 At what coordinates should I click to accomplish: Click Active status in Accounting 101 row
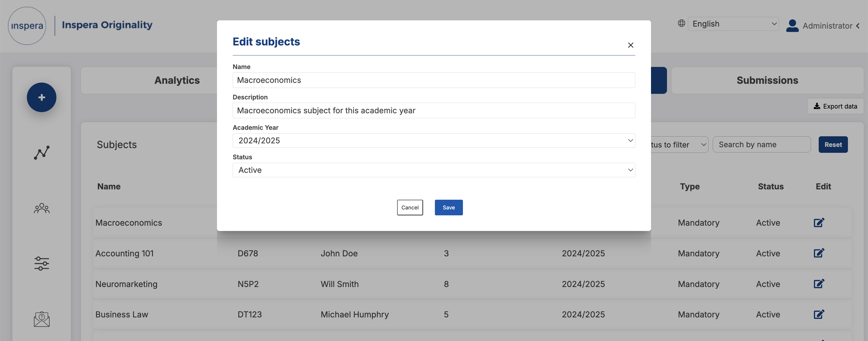[768, 253]
